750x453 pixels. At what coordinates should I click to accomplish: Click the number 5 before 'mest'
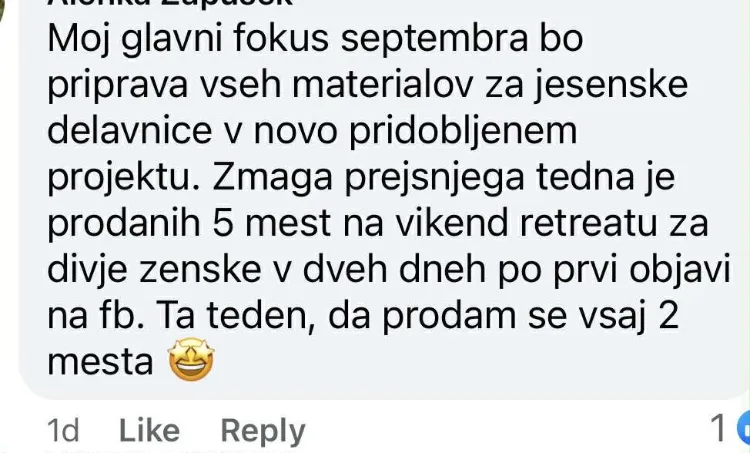click(223, 223)
